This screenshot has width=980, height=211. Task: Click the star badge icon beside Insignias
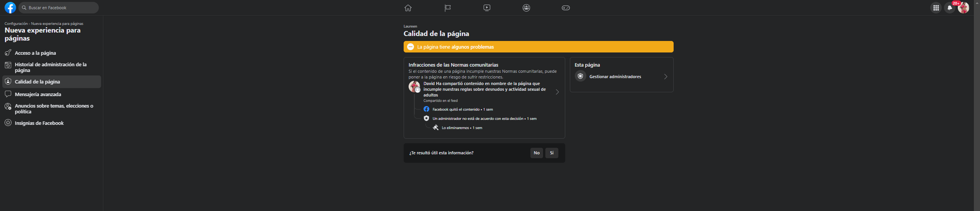[8, 123]
